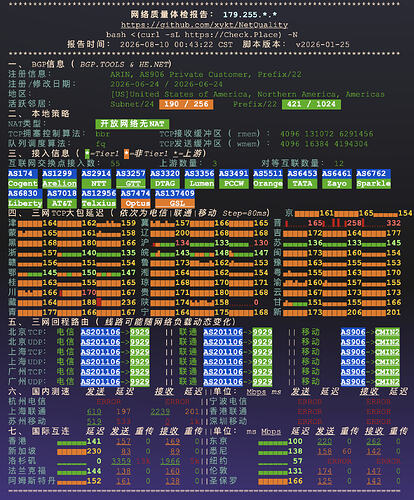Click the AS3320 badge
This screenshot has height=500, width=414.
click(x=165, y=173)
